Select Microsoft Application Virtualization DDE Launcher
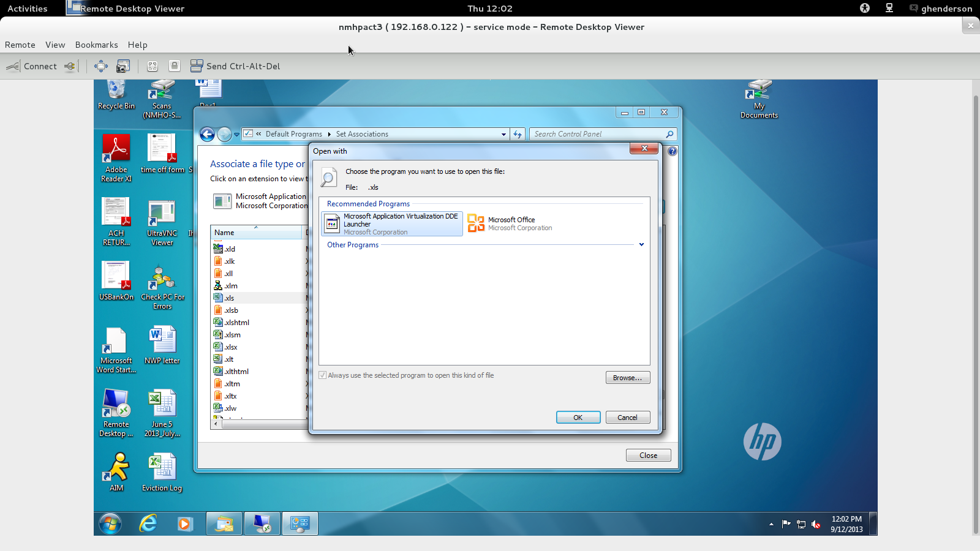This screenshot has height=551, width=980. click(392, 224)
